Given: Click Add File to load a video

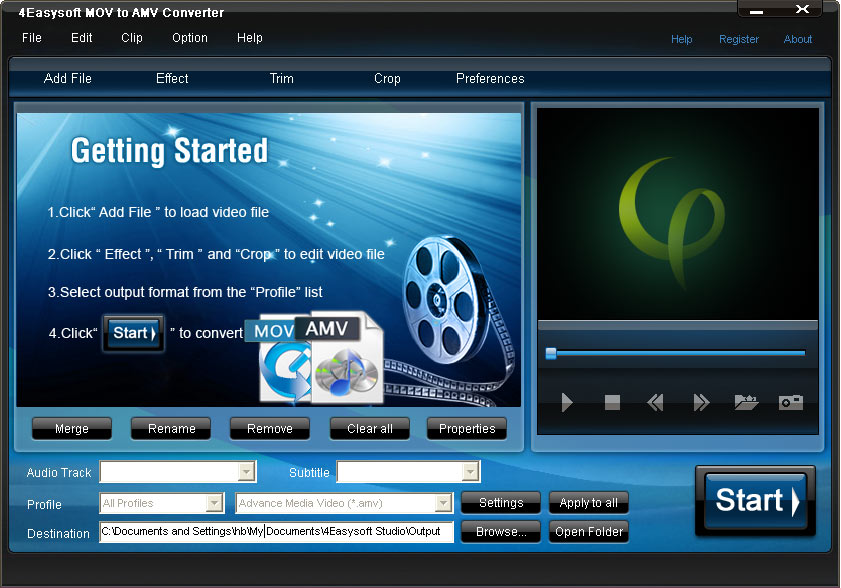Looking at the screenshot, I should click(x=67, y=78).
